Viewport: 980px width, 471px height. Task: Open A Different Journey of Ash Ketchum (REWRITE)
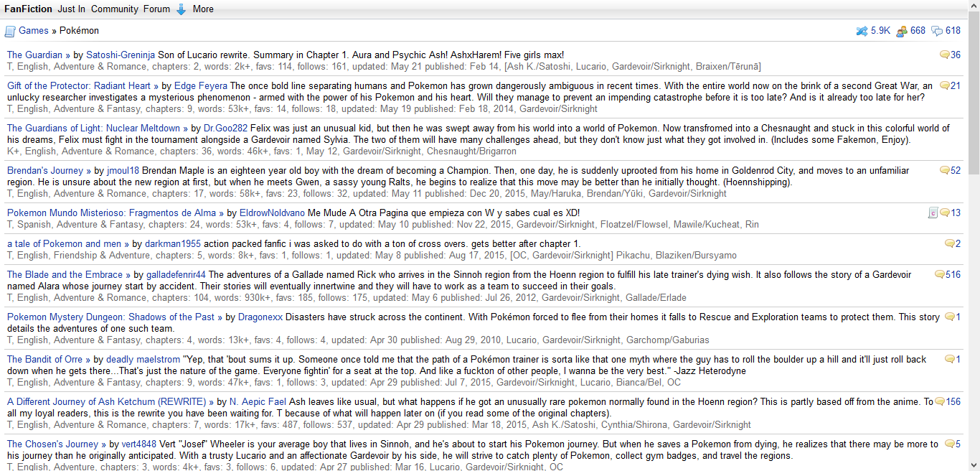(x=110, y=401)
